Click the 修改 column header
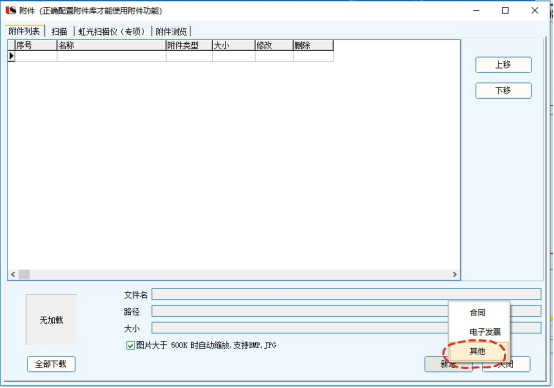The image size is (554, 388). (274, 45)
